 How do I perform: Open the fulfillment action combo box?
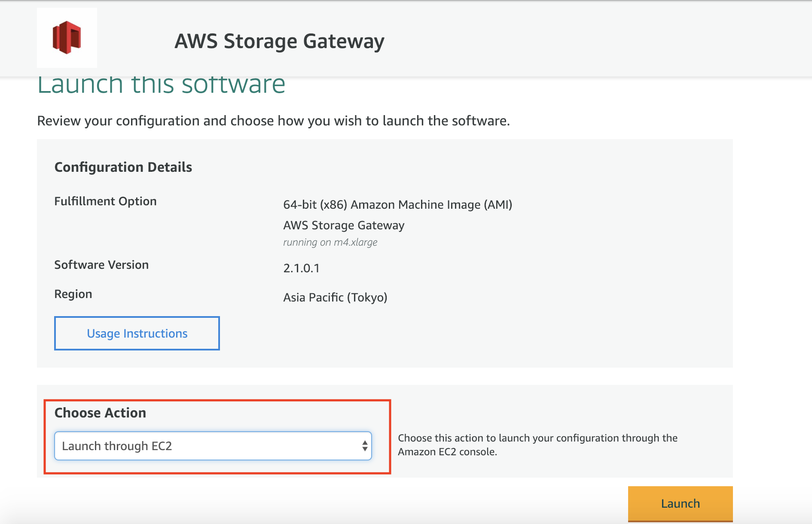click(x=213, y=446)
